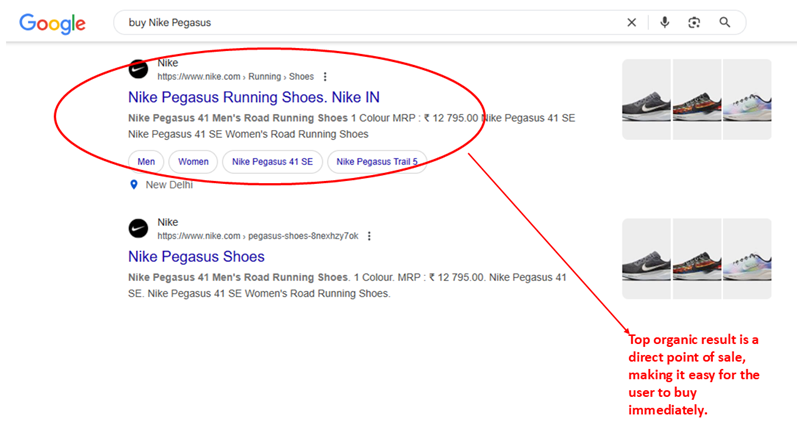Image resolution: width=797 pixels, height=428 pixels.
Task: Select the Men sitelink chip
Action: (146, 162)
